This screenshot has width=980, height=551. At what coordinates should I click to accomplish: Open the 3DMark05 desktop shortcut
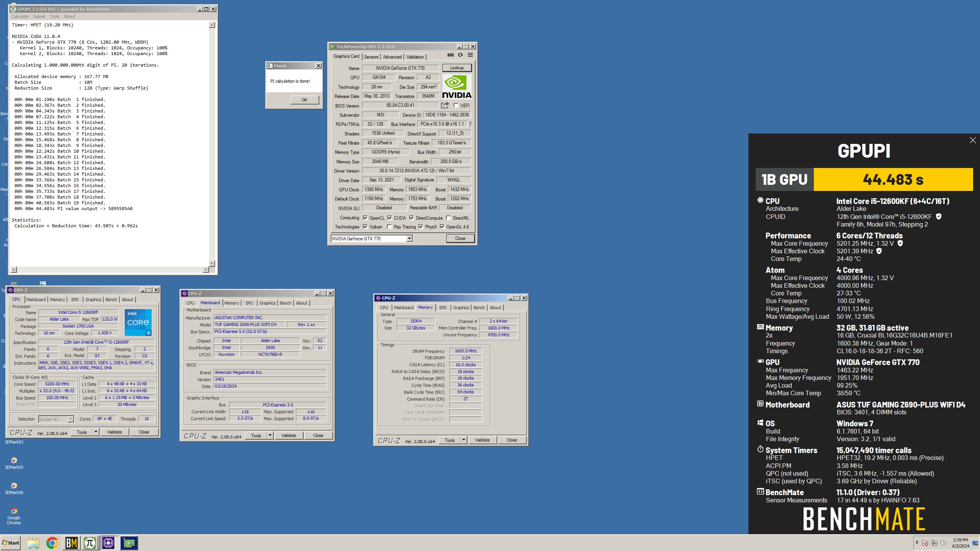pyautogui.click(x=14, y=463)
